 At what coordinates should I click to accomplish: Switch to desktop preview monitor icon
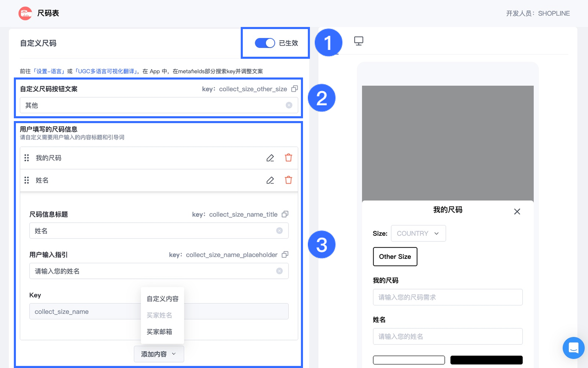coord(359,41)
